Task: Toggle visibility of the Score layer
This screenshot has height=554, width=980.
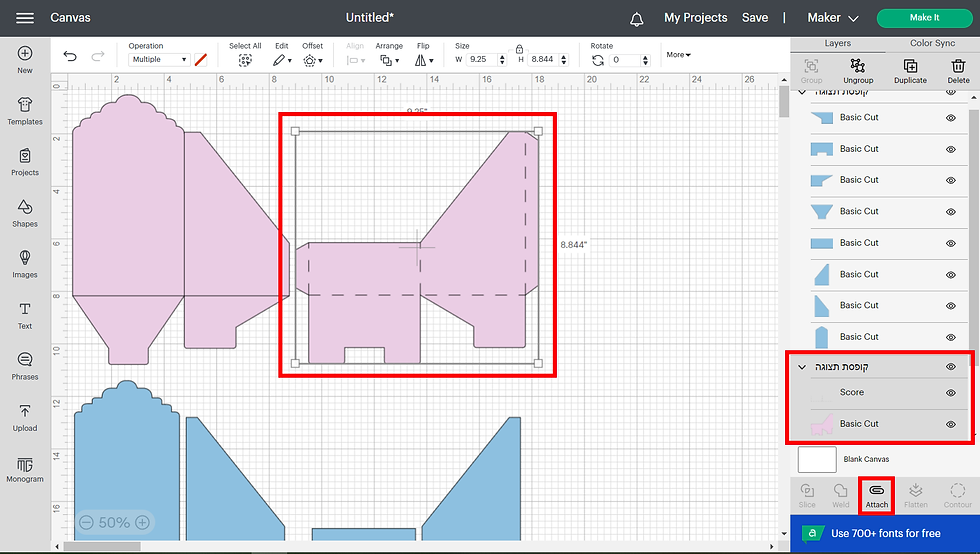Action: (x=951, y=393)
